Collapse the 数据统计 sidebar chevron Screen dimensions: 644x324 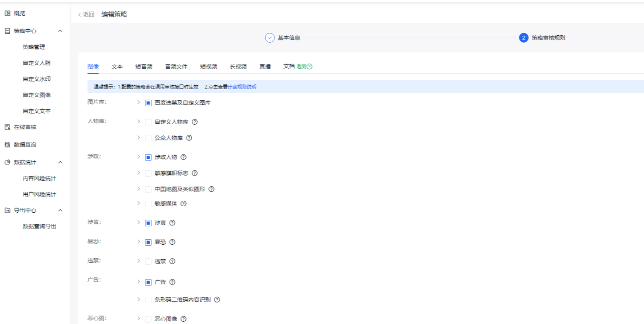(60, 162)
